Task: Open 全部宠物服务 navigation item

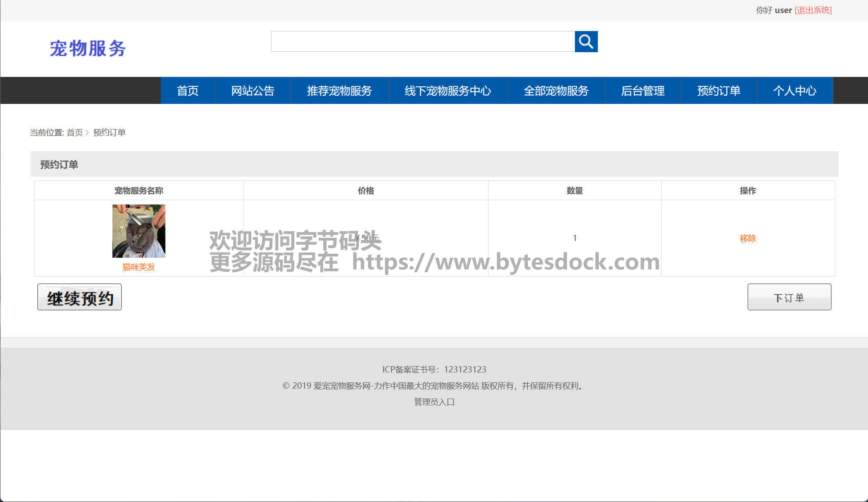Action: coord(556,91)
